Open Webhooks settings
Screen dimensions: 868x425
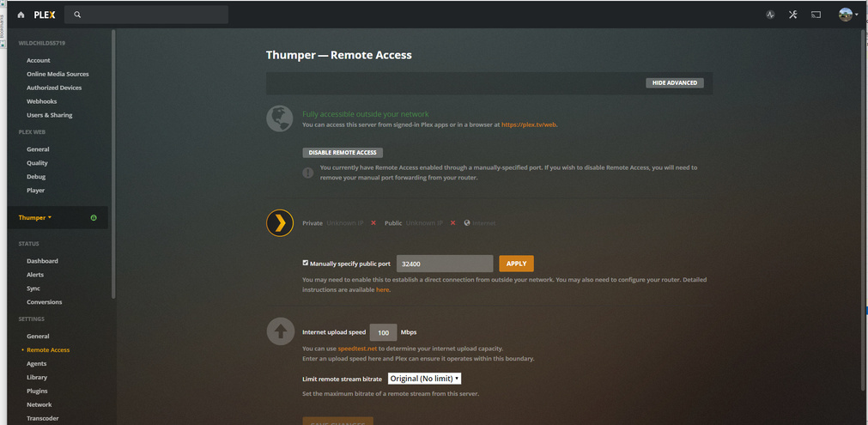pyautogui.click(x=41, y=101)
